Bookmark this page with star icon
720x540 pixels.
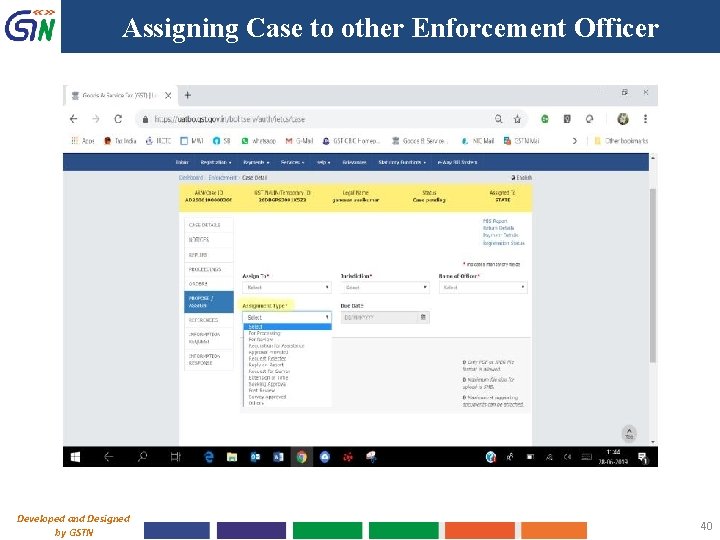tap(518, 119)
